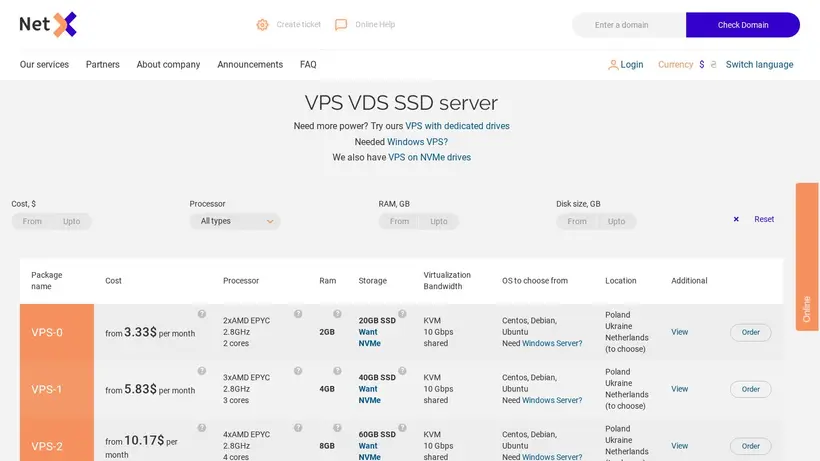The height and width of the screenshot is (461, 820).
Task: Click Want NVMe link in VPS-0 row
Action: coord(369,338)
